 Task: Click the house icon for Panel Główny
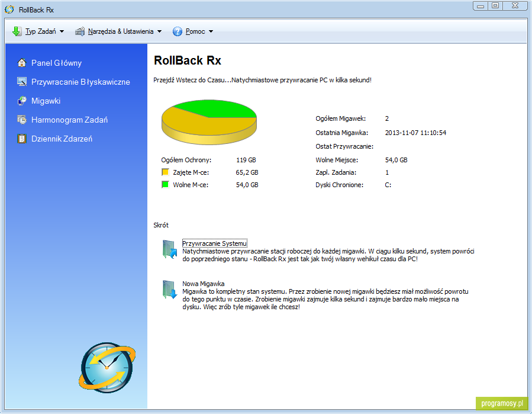click(x=22, y=63)
